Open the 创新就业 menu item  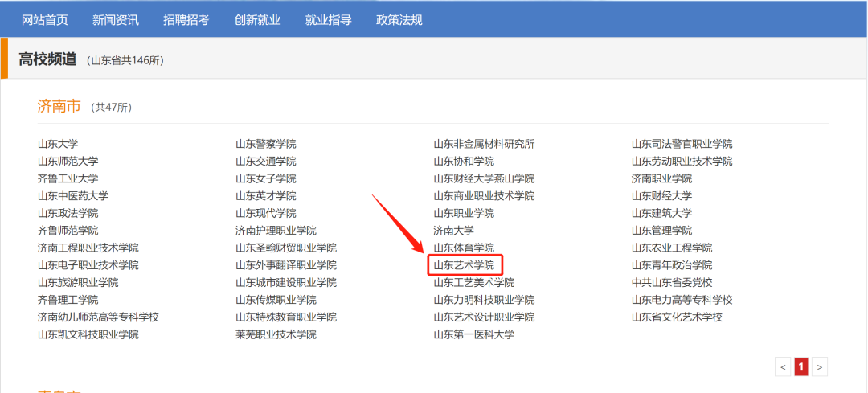pos(257,20)
